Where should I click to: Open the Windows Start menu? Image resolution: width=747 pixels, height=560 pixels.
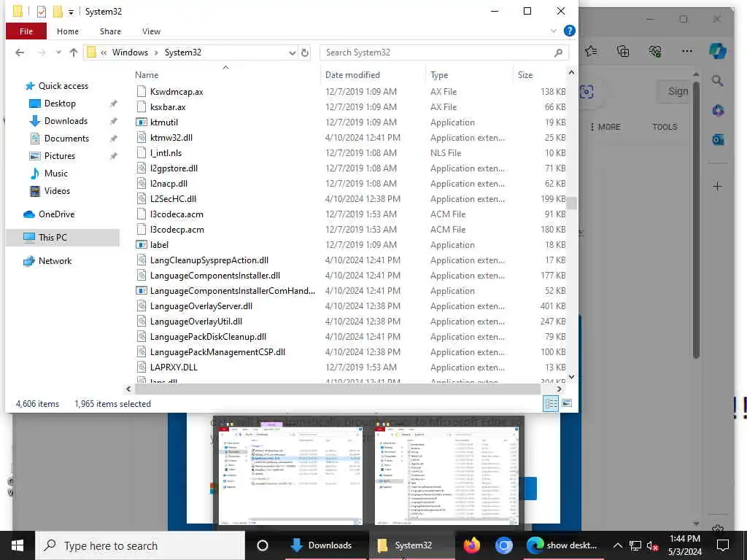pos(18,545)
